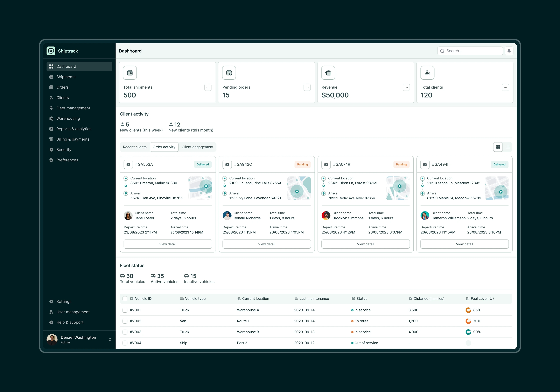Open Fleet management from sidebar
The height and width of the screenshot is (392, 560).
click(73, 108)
